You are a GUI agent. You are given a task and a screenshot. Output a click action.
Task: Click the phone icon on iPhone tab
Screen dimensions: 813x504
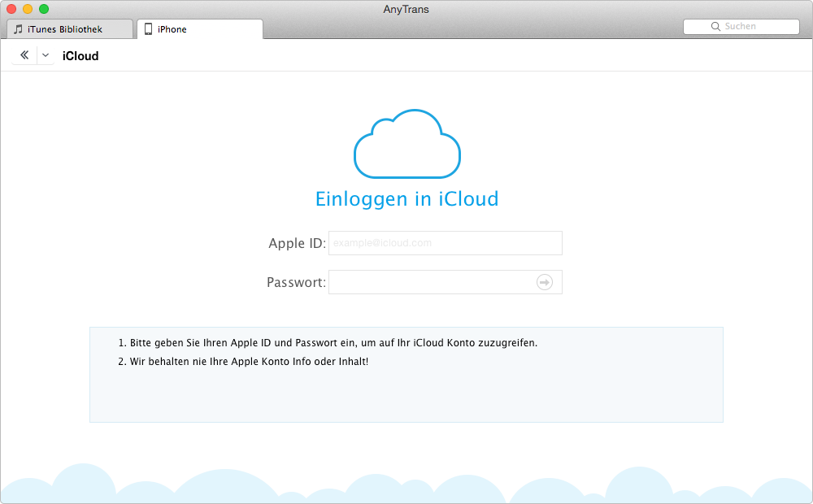(x=148, y=29)
